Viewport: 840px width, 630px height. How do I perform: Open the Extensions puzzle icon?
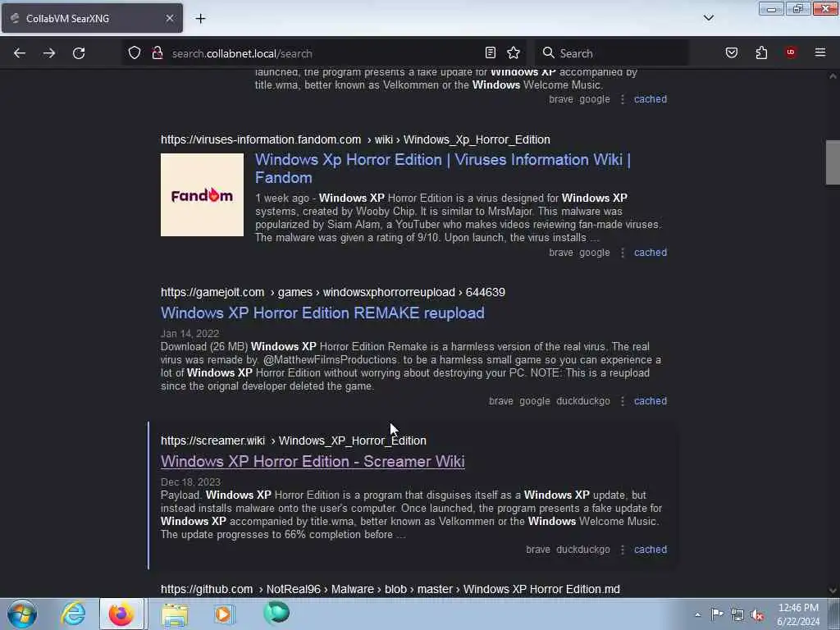click(x=761, y=52)
